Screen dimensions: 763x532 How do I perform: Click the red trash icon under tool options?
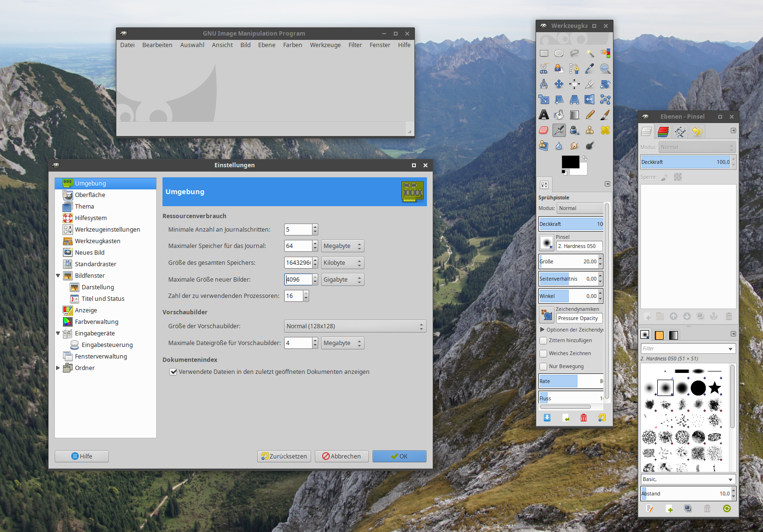[584, 418]
